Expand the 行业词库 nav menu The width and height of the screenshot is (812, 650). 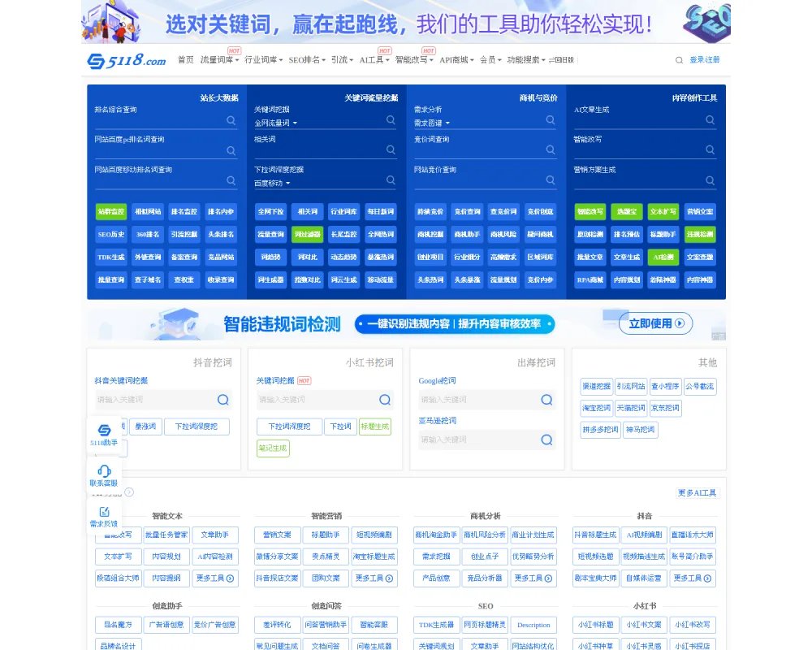(264, 60)
